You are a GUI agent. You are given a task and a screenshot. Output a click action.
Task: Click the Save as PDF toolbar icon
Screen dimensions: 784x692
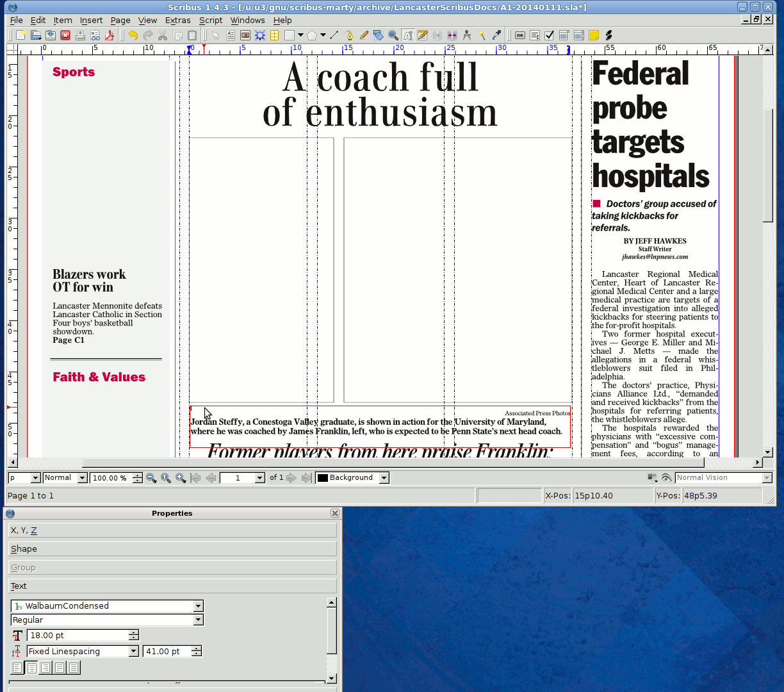(110, 35)
